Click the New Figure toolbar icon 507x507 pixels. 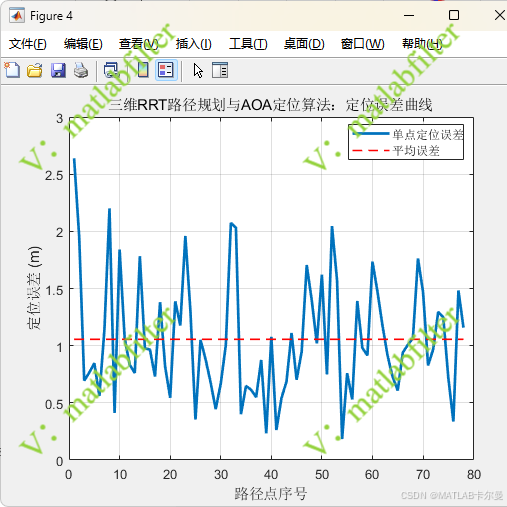coord(12,70)
